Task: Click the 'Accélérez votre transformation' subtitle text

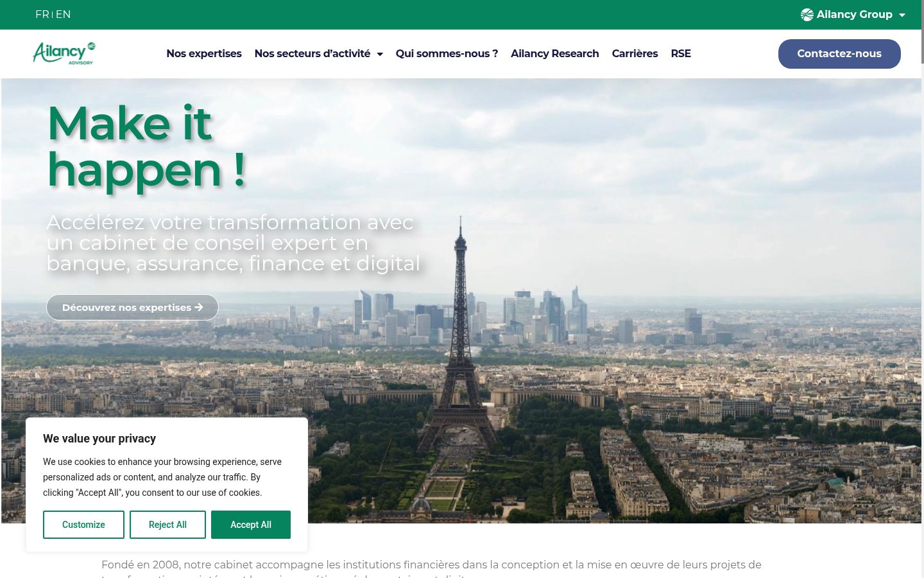Action: 234,243
